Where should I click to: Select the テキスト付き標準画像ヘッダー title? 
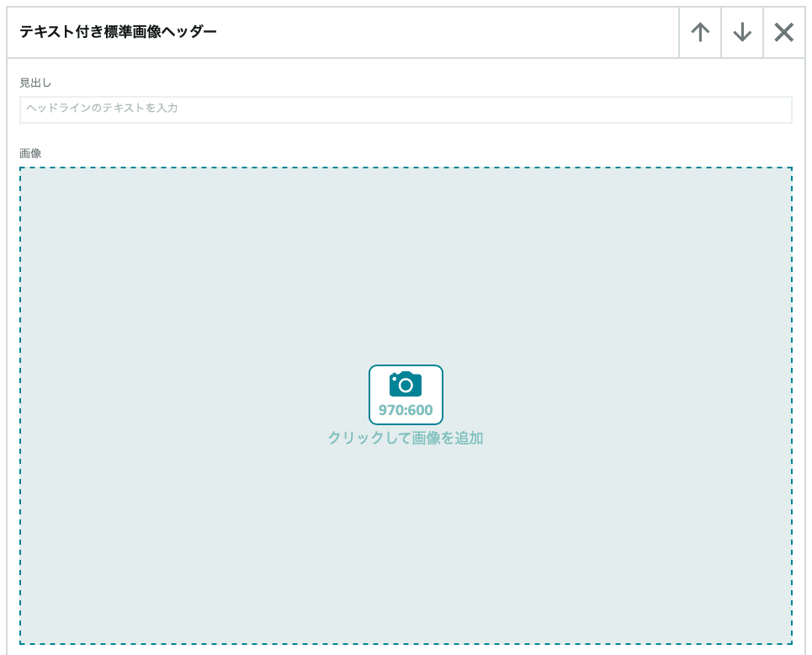118,32
